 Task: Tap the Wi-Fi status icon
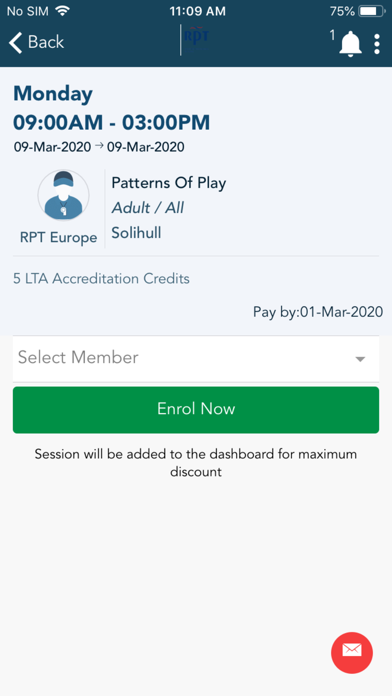click(x=62, y=11)
